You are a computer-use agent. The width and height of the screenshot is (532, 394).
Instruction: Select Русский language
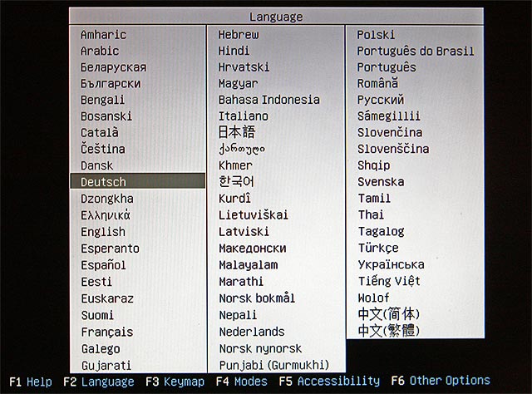(x=381, y=100)
